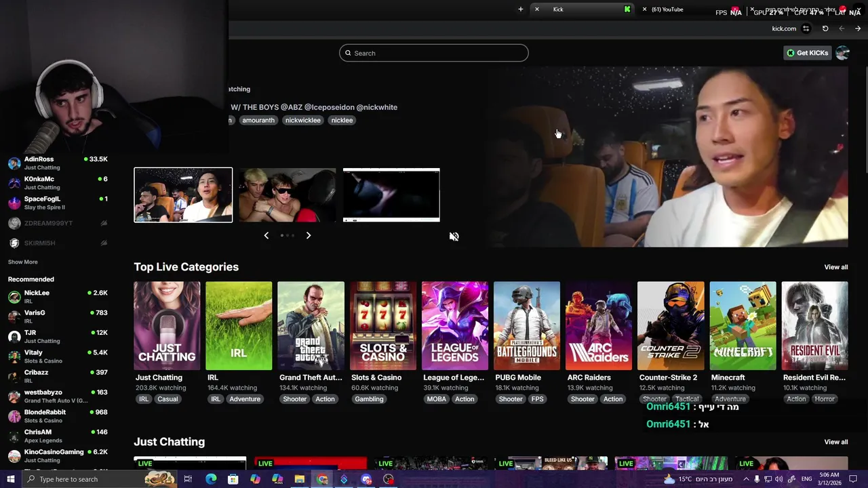Screen dimensions: 868x488
Task: Open recommended westbabyzo channel
Action: click(58, 396)
